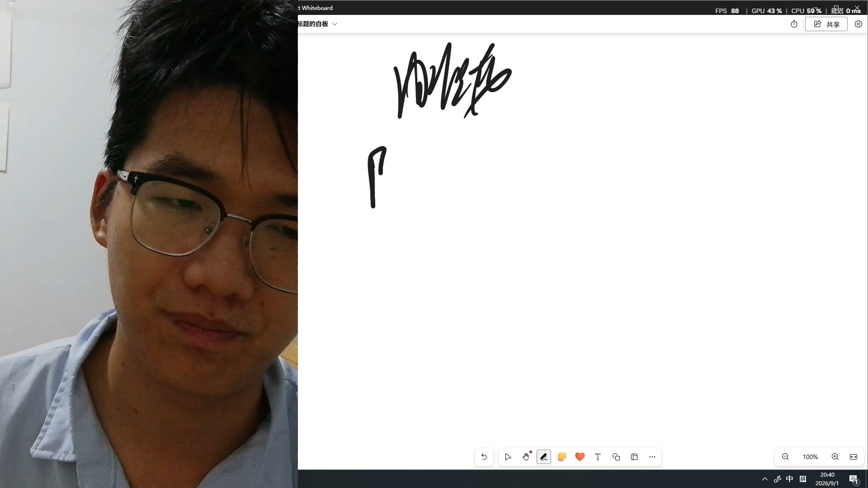The image size is (868, 488).
Task: Select the Text tool
Action: tap(598, 457)
